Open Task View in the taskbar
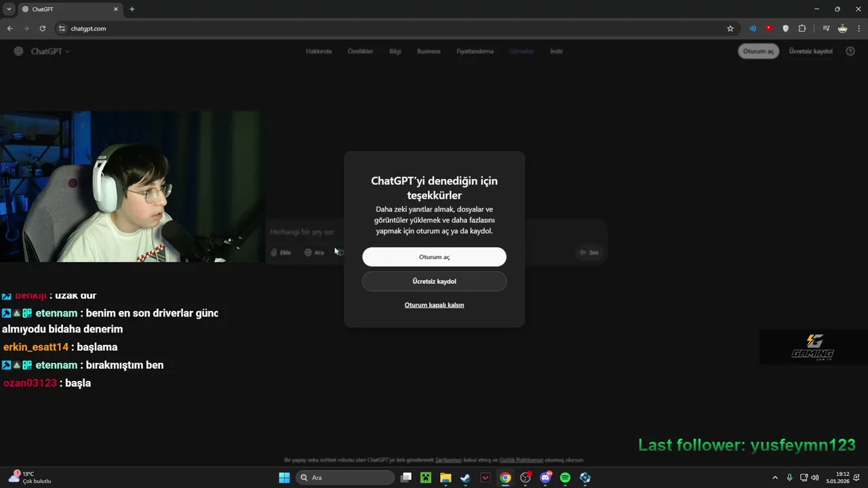Screen dimensions: 868x488 (406, 478)
